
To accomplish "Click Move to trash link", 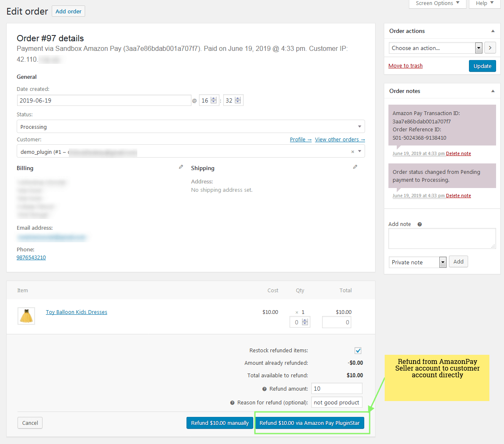I will (x=405, y=66).
